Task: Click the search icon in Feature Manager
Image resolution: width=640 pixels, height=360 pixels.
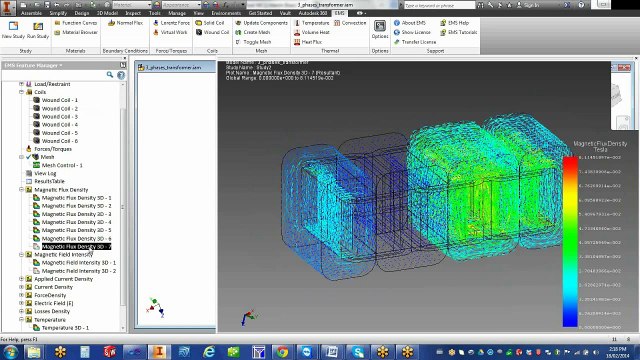Action: [110, 75]
